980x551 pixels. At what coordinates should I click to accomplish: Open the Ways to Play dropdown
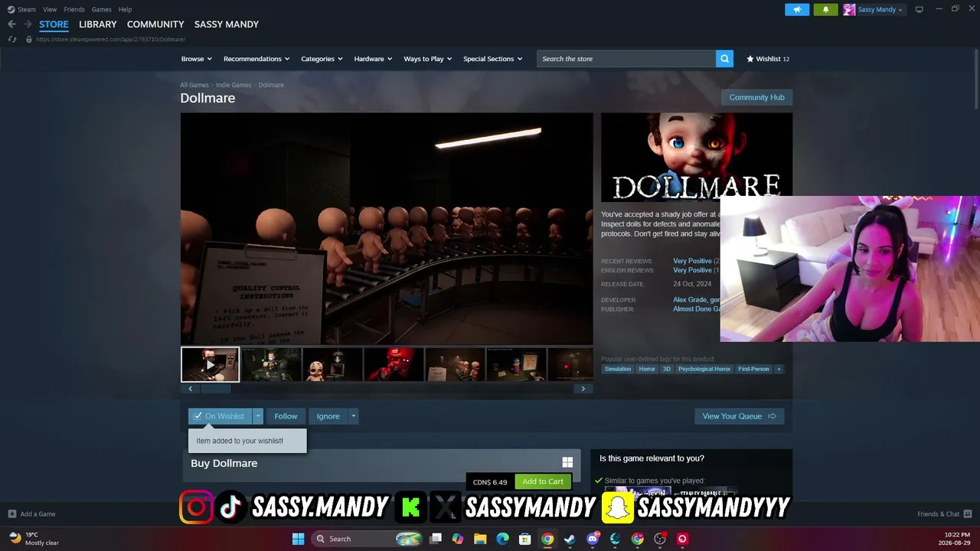428,59
